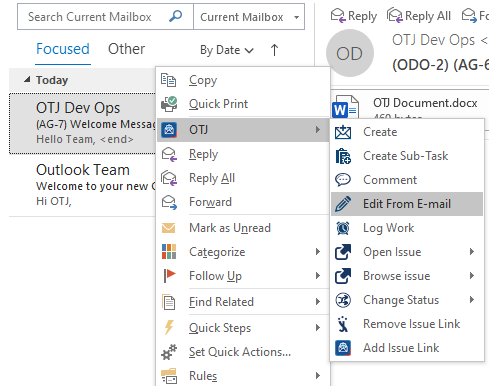
Task: Expand the Quick Steps submenu arrow
Action: pos(318,328)
